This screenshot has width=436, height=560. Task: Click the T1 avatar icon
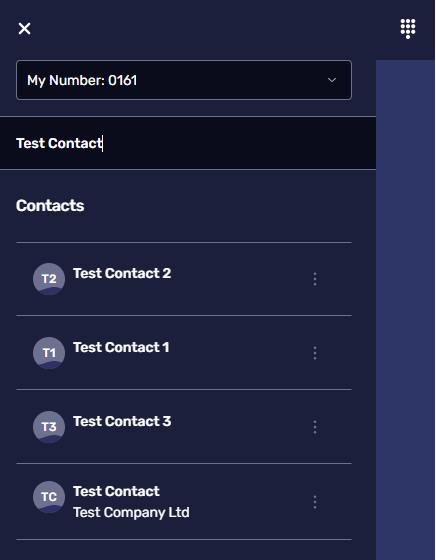coord(49,353)
